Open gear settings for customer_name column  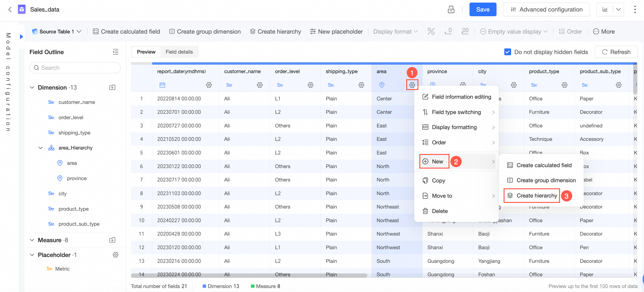(259, 85)
